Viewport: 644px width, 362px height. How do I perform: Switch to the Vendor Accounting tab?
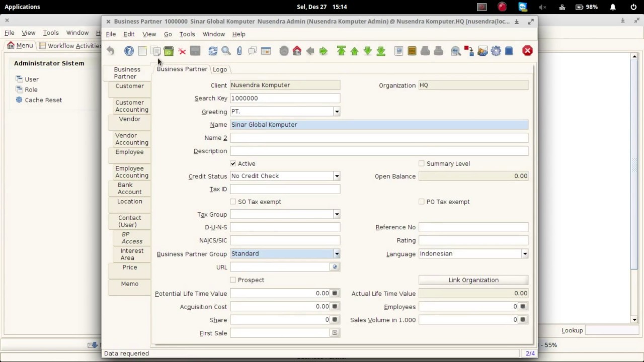(131, 139)
